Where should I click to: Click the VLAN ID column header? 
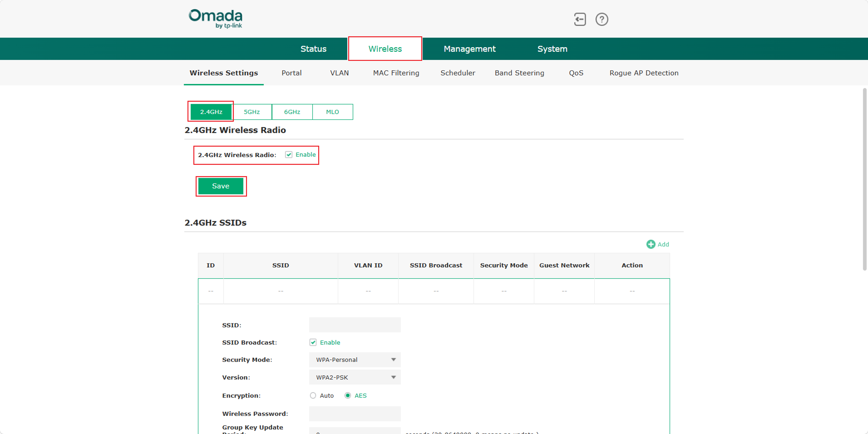point(368,265)
